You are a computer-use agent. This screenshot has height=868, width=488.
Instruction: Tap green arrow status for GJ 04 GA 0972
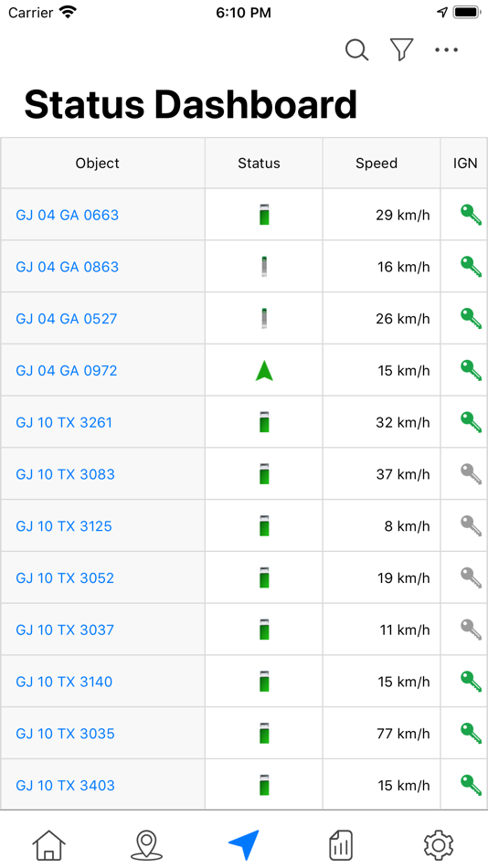point(264,371)
